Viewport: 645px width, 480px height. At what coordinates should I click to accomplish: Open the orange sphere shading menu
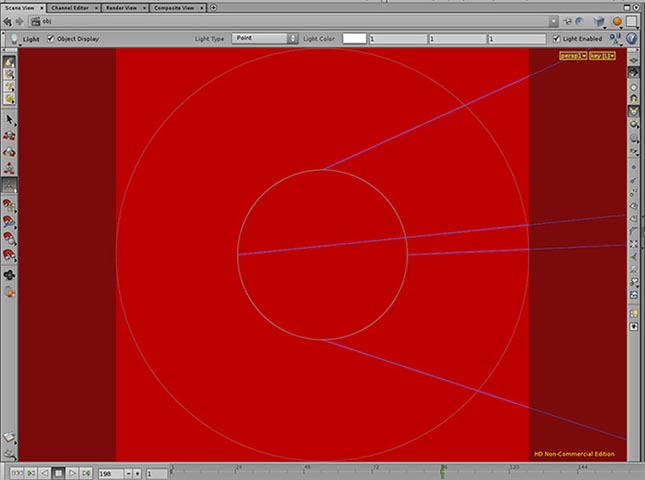(x=617, y=22)
